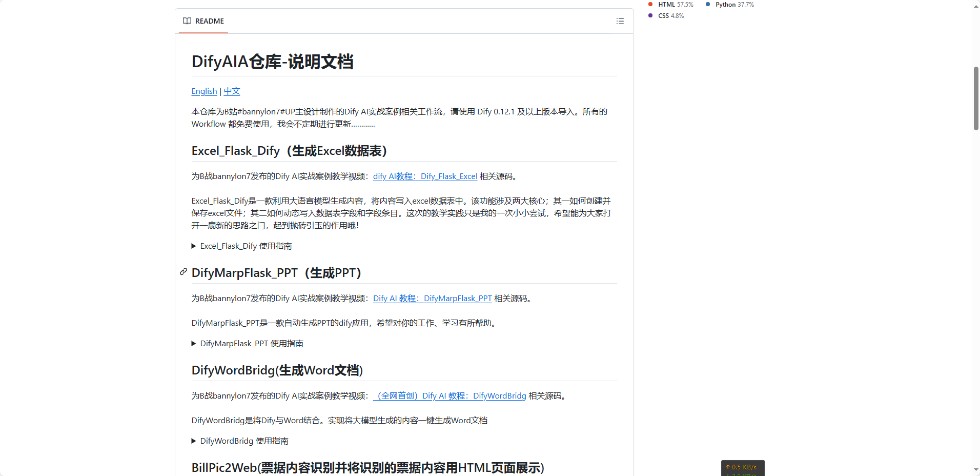
Task: Click the Python 37.7% language label
Action: click(x=734, y=5)
